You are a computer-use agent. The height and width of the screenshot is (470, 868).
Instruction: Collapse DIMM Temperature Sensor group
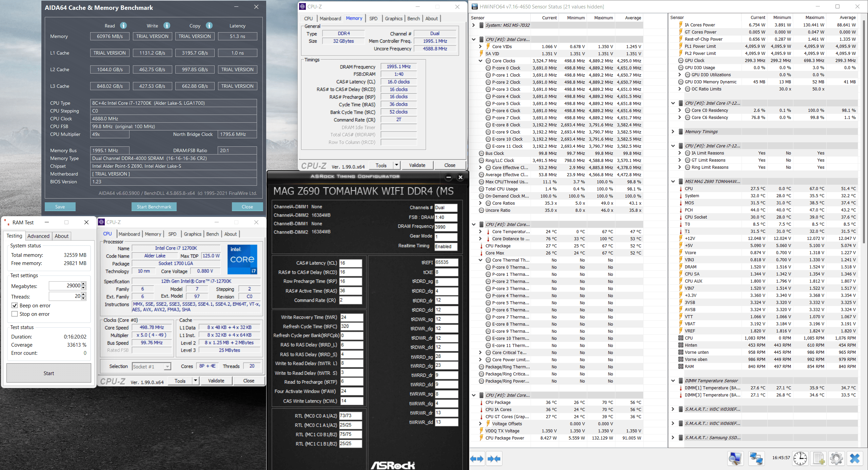click(x=673, y=381)
